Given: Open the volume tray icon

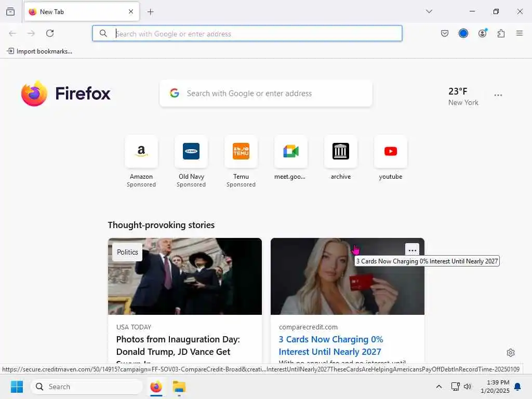Looking at the screenshot, I should (467, 387).
